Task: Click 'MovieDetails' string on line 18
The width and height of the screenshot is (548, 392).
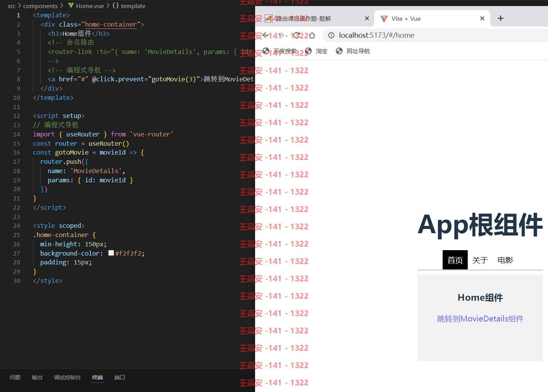Action: 96,171
